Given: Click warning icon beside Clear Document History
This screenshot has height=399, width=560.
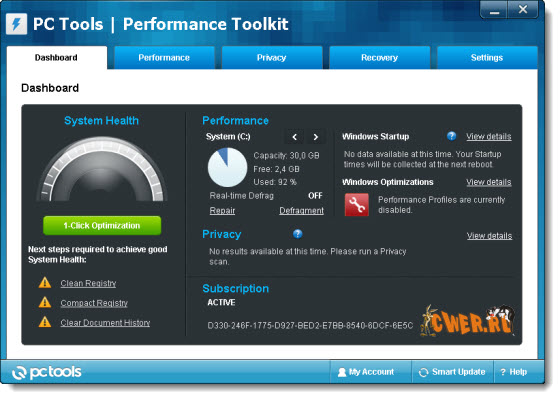Looking at the screenshot, I should click(x=45, y=322).
